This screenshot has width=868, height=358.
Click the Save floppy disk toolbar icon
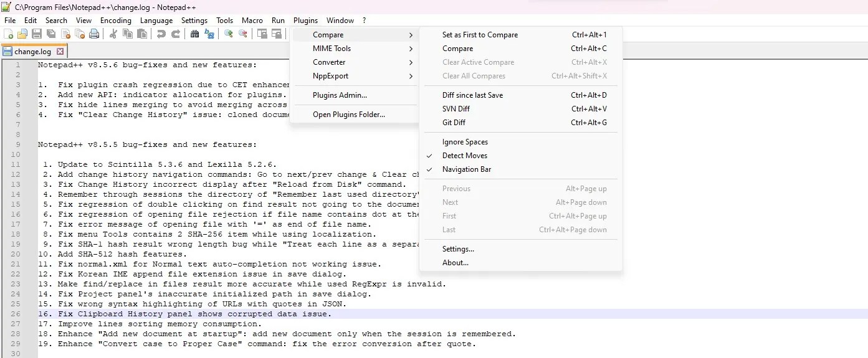click(x=37, y=34)
